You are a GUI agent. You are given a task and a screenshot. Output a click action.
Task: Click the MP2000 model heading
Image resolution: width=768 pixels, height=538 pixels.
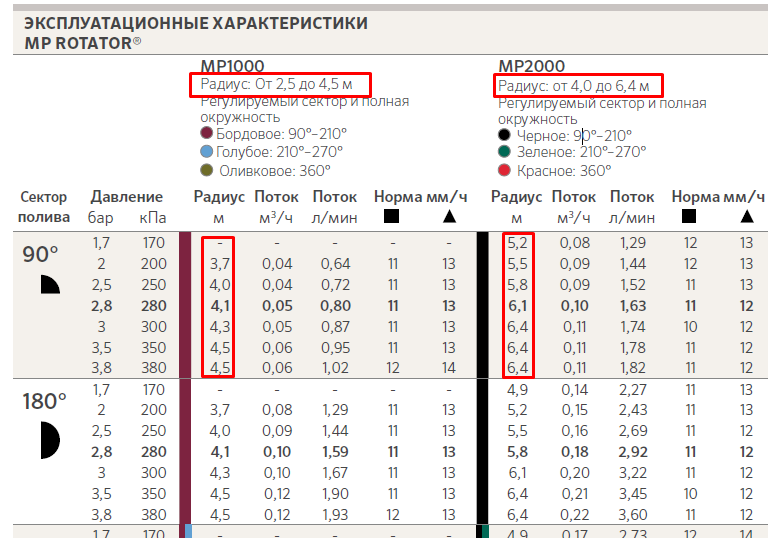(x=531, y=66)
